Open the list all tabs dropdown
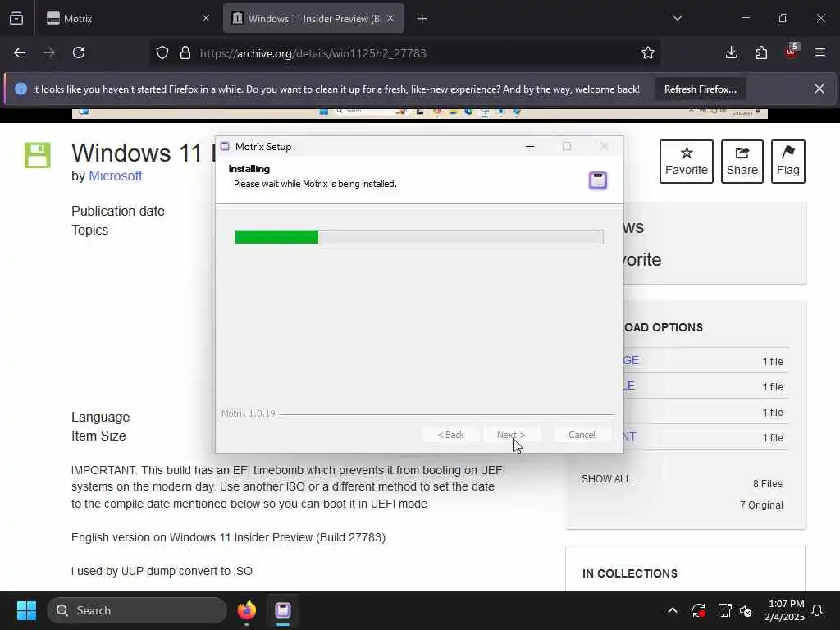 point(677,18)
